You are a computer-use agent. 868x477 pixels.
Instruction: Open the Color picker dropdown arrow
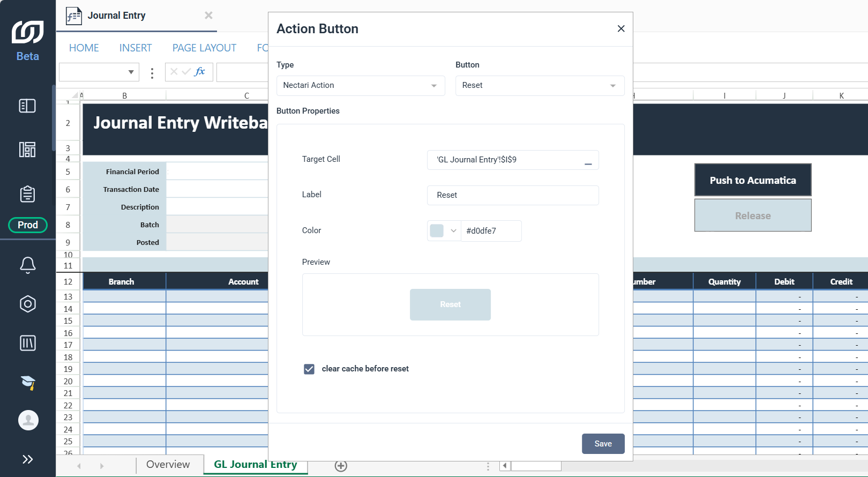(x=453, y=231)
